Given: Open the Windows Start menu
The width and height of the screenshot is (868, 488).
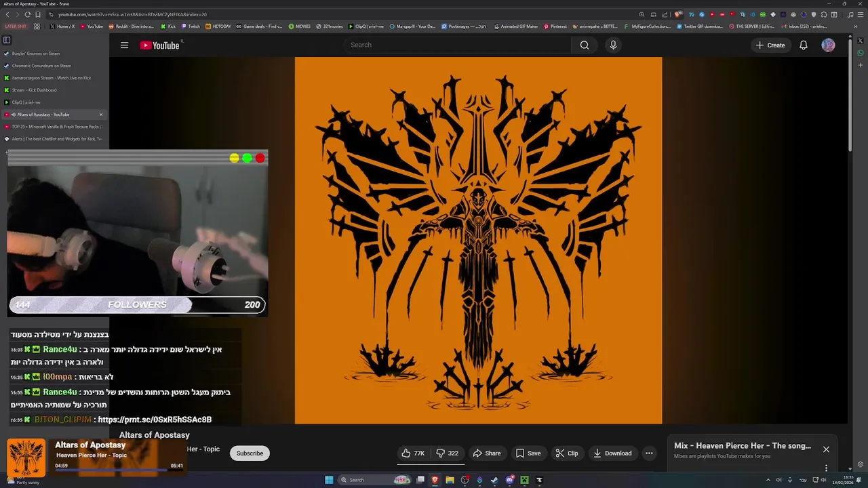Looking at the screenshot, I should (x=329, y=480).
